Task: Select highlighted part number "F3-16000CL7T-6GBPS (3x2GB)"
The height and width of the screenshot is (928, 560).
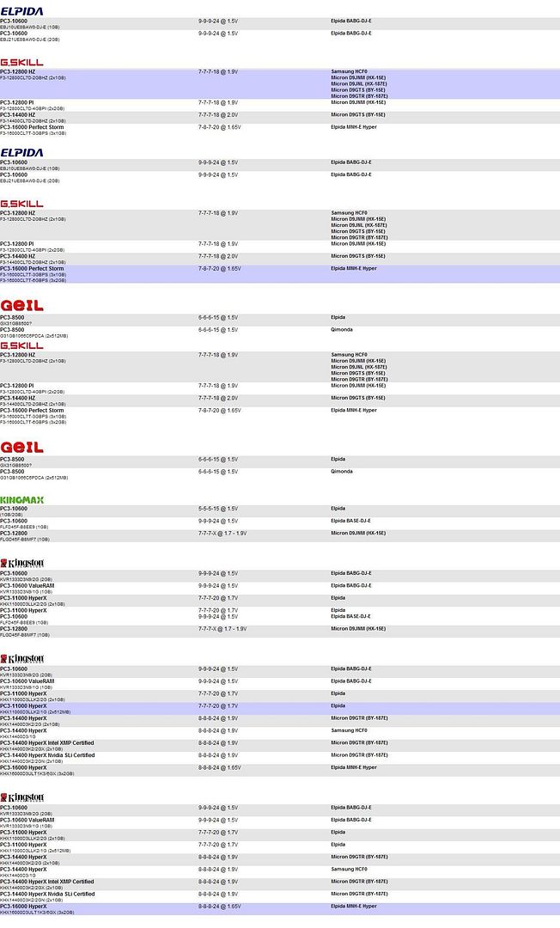Action: [33, 280]
